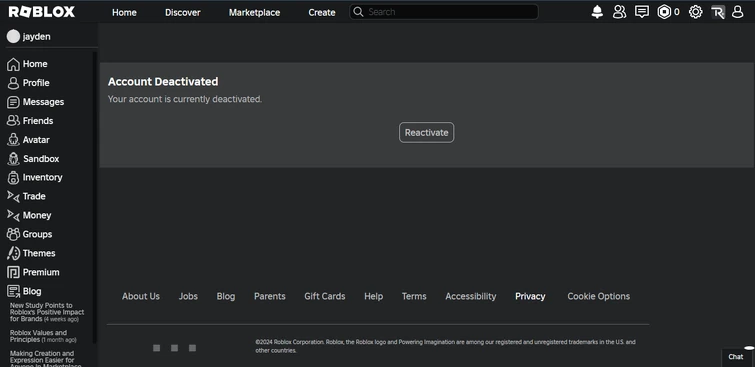Screen dimensions: 755x367
Task: Select Inventory label in sidebar
Action: (42, 178)
